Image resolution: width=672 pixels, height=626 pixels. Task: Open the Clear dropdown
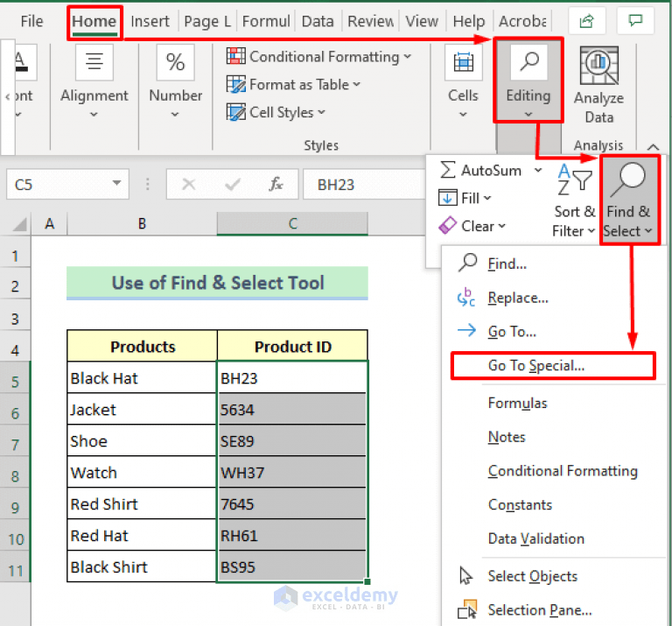[x=472, y=226]
